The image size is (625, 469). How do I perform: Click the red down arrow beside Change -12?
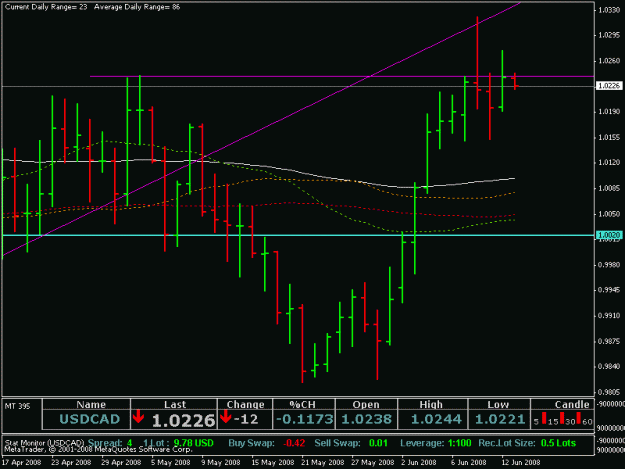(226, 416)
